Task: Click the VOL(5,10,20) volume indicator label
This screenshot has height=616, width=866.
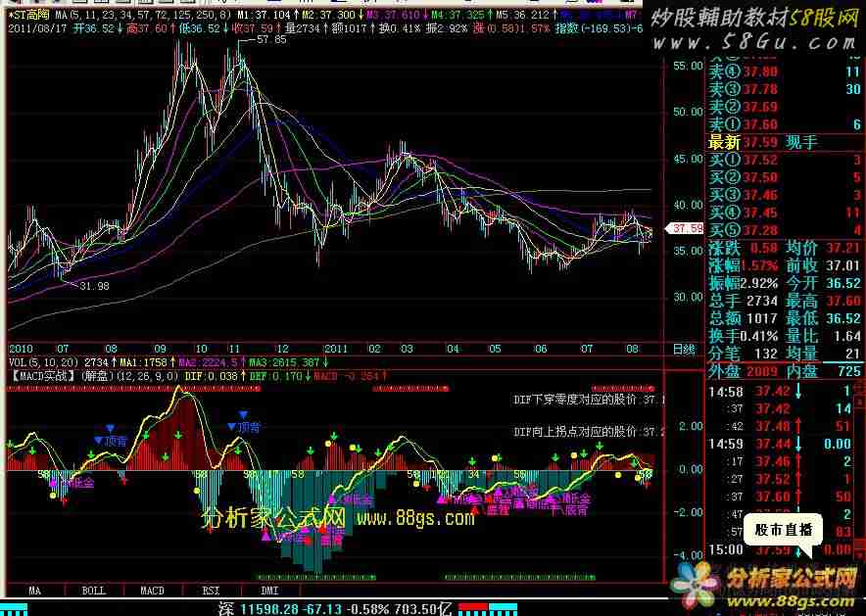Action: 44,362
